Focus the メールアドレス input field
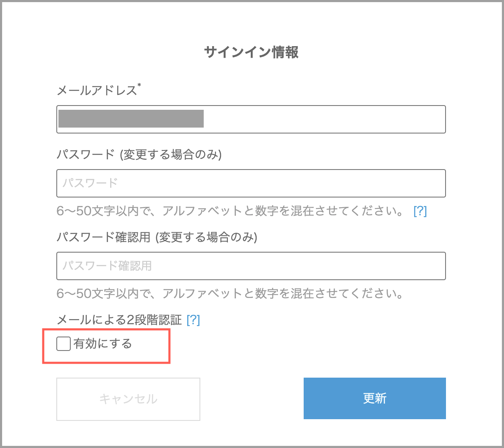Viewport: 504px width, 448px height. click(x=251, y=120)
